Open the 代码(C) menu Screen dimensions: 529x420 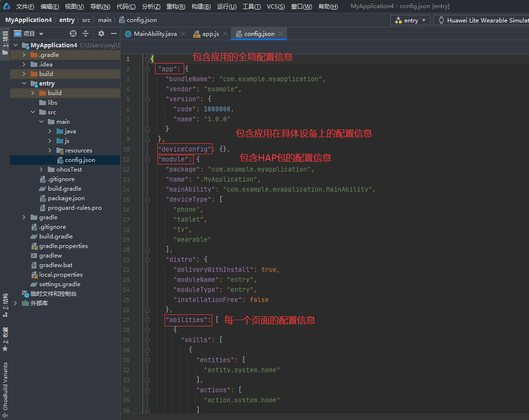pyautogui.click(x=126, y=6)
